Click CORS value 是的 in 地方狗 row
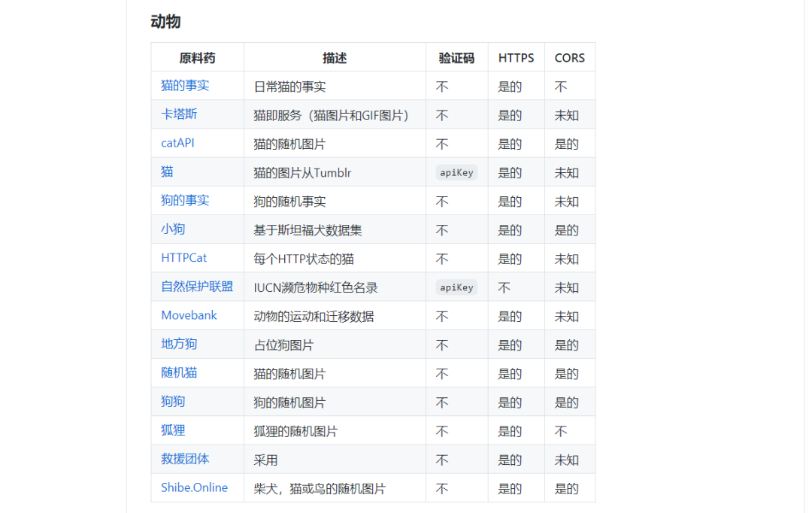Viewport: 812px width, 513px height. point(567,345)
